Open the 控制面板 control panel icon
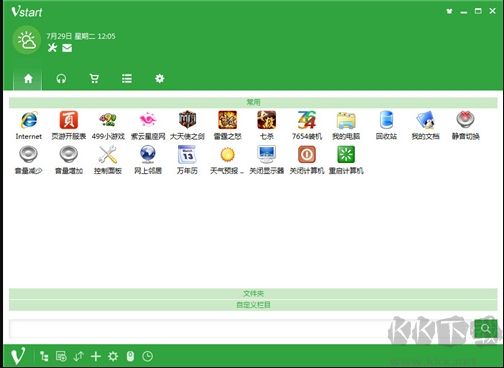This screenshot has height=368, width=504. 108,154
